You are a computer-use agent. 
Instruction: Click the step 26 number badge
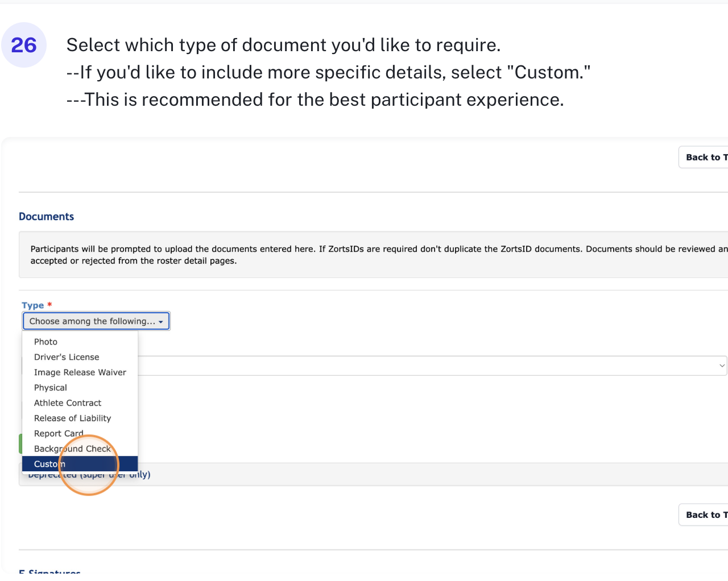click(x=24, y=45)
